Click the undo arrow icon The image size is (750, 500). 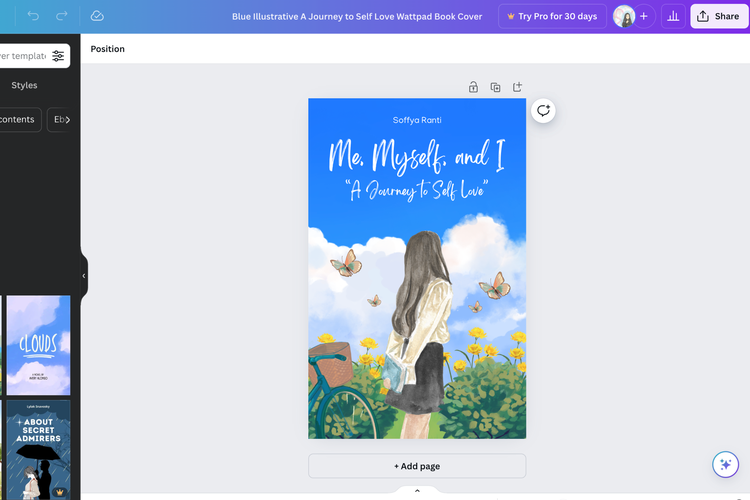click(33, 16)
